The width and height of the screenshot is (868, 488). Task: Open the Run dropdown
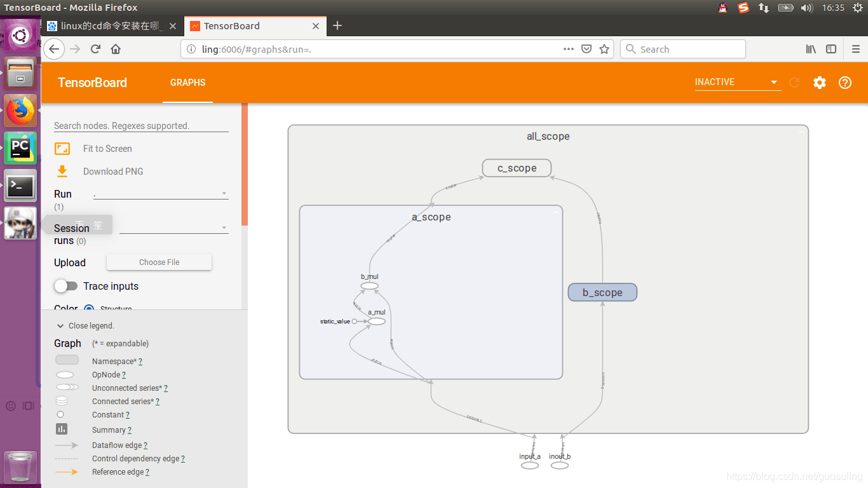click(x=161, y=194)
